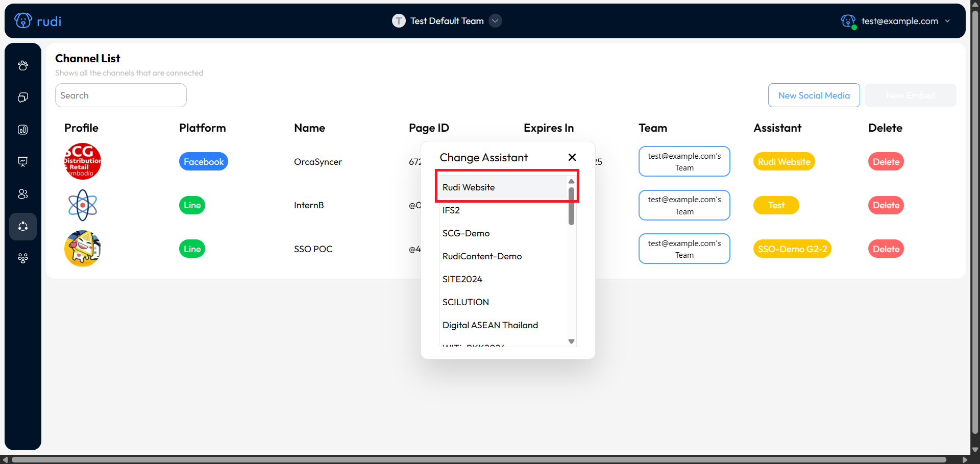This screenshot has height=464, width=980.
Task: Expand the Test Default Team dropdown
Action: click(495, 21)
